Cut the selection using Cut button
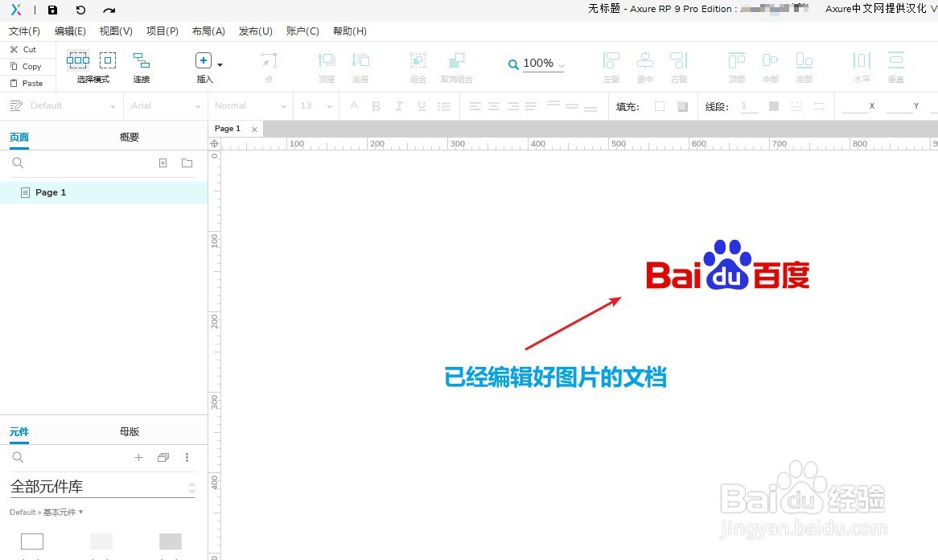 (x=23, y=50)
